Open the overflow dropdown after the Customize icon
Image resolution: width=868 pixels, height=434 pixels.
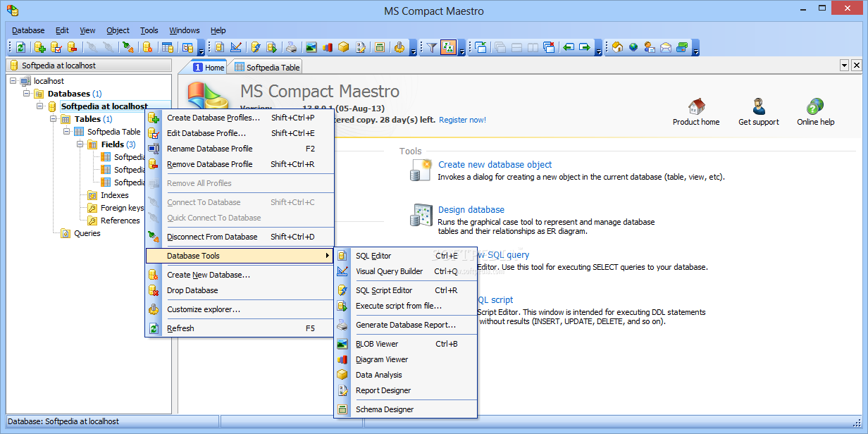413,49
